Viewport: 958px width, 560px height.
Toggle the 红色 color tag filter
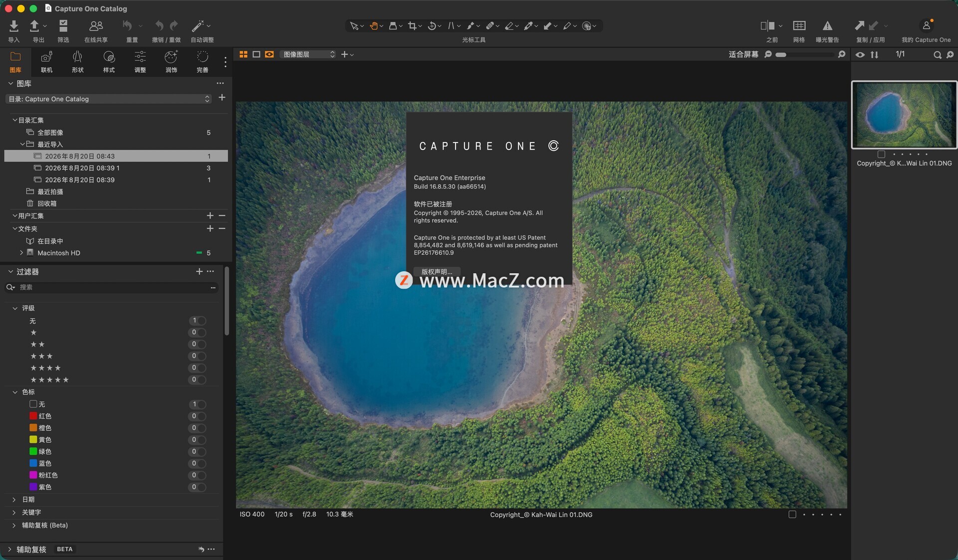click(198, 416)
